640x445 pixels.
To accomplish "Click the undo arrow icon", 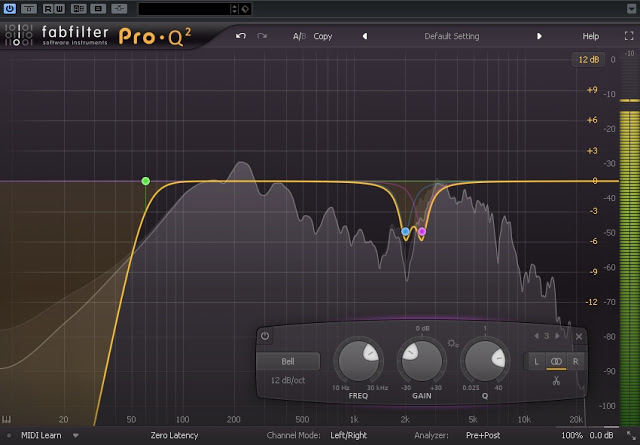I will coord(240,36).
